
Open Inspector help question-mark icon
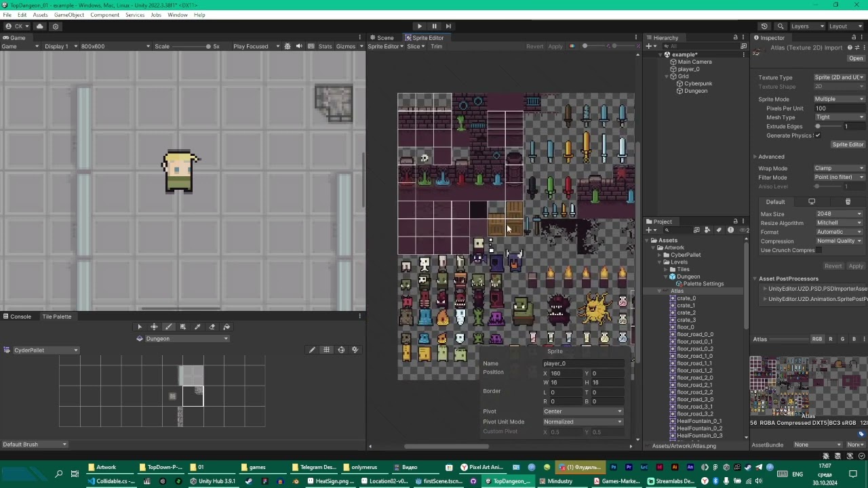[x=849, y=47]
